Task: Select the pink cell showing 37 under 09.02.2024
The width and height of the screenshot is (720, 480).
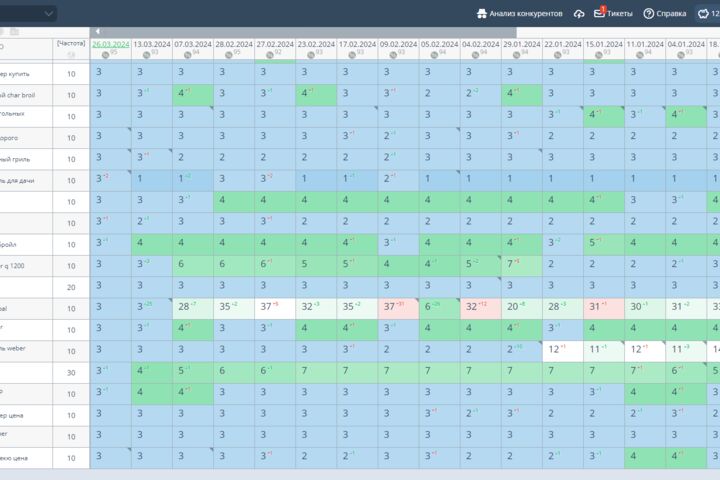Action: pyautogui.click(x=398, y=309)
